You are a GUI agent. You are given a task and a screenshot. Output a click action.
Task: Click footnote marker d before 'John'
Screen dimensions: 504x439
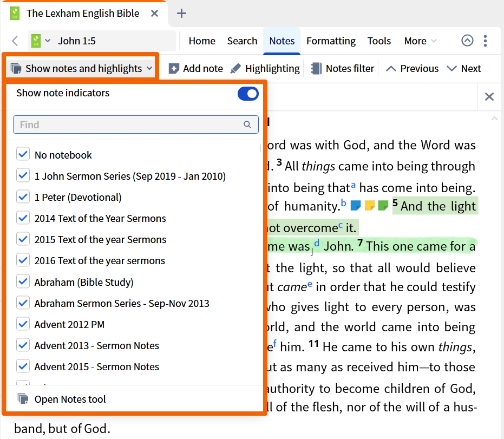coord(317,243)
